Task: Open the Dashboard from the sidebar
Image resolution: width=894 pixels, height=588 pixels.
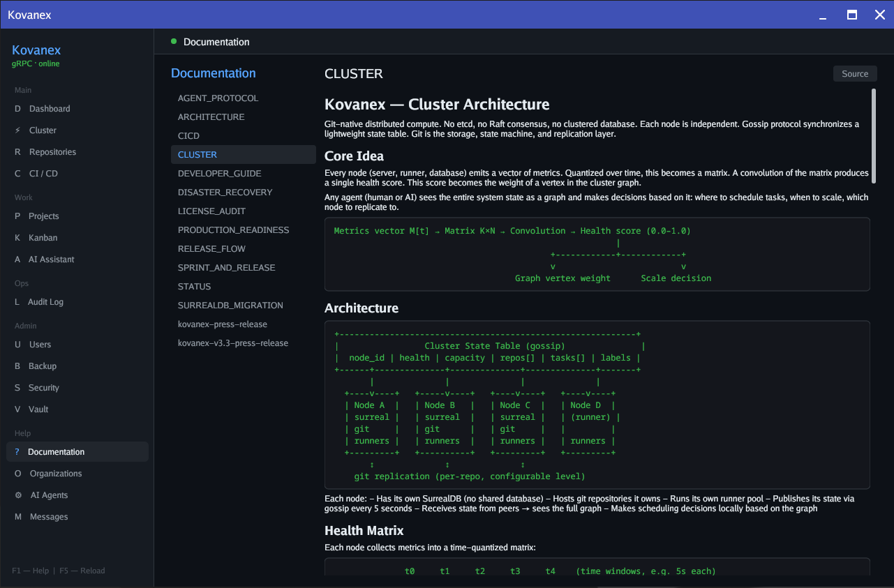Action: (49, 108)
